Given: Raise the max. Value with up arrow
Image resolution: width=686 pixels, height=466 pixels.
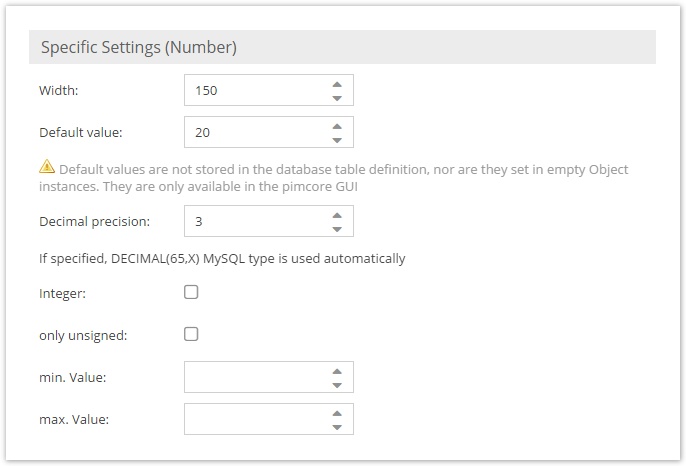Looking at the screenshot, I should tap(337, 412).
